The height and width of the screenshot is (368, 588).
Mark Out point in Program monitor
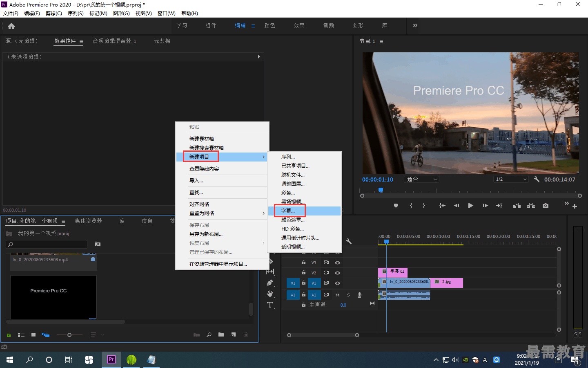(424, 206)
